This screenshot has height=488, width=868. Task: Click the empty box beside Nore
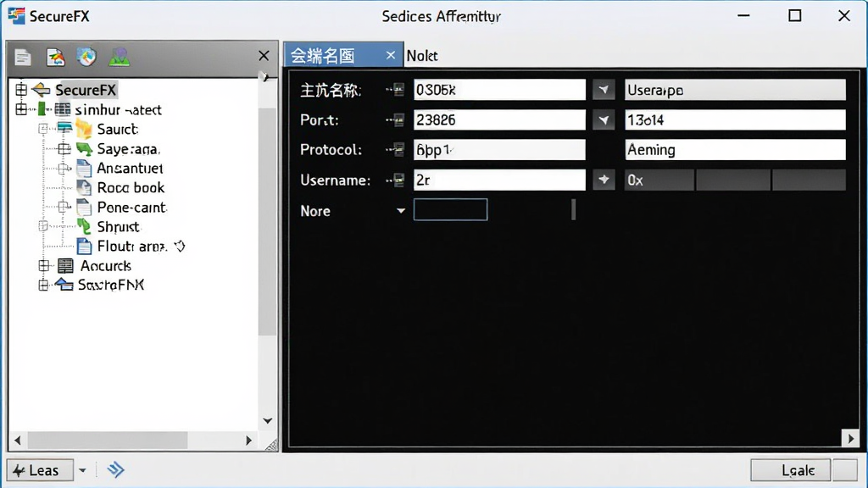click(x=451, y=210)
